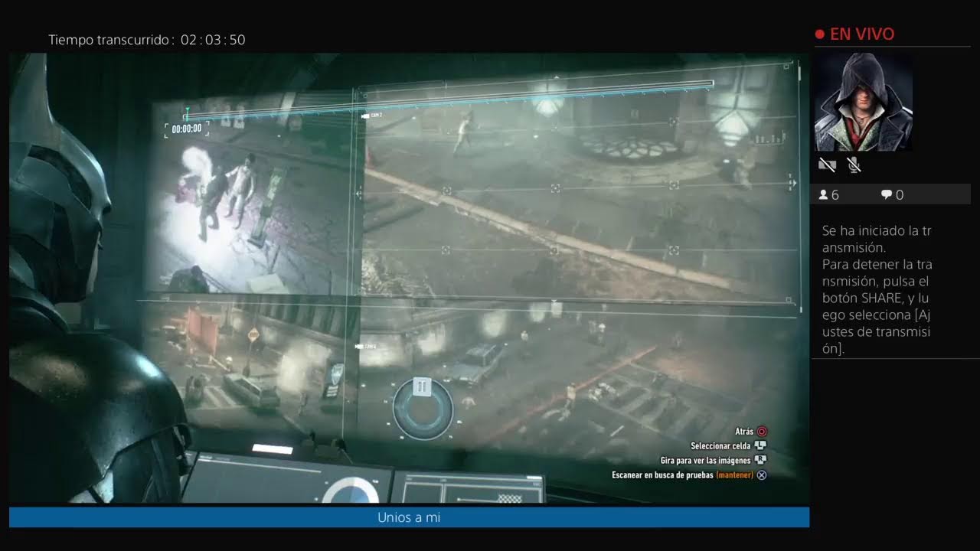The image size is (980, 551).
Task: Click the camera-off icon under the avatar
Action: point(827,165)
